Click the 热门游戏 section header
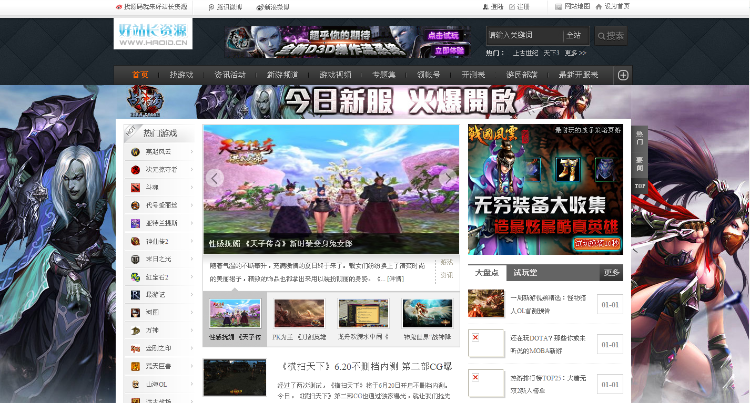 click(x=160, y=133)
